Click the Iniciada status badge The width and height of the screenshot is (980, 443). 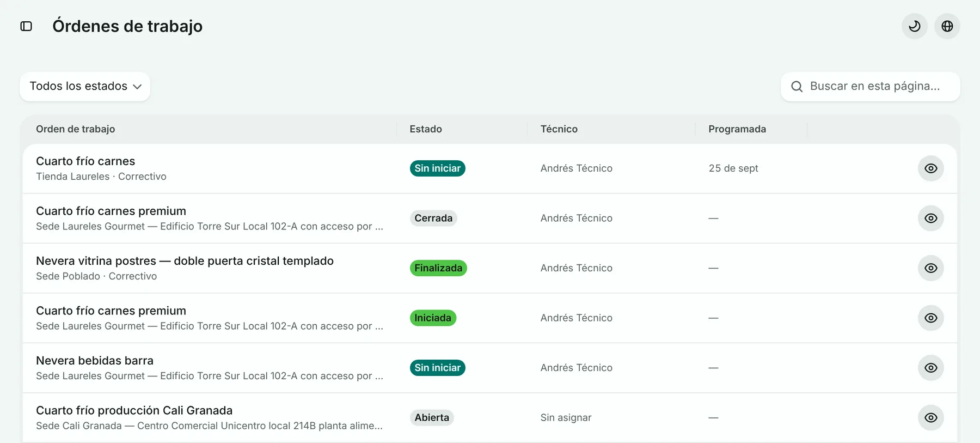pos(433,318)
